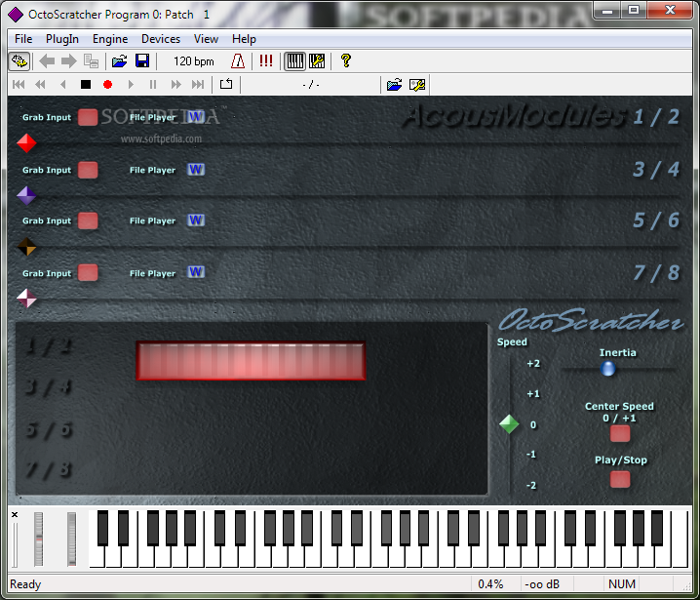Click File Player W button for 3/4

click(x=196, y=170)
